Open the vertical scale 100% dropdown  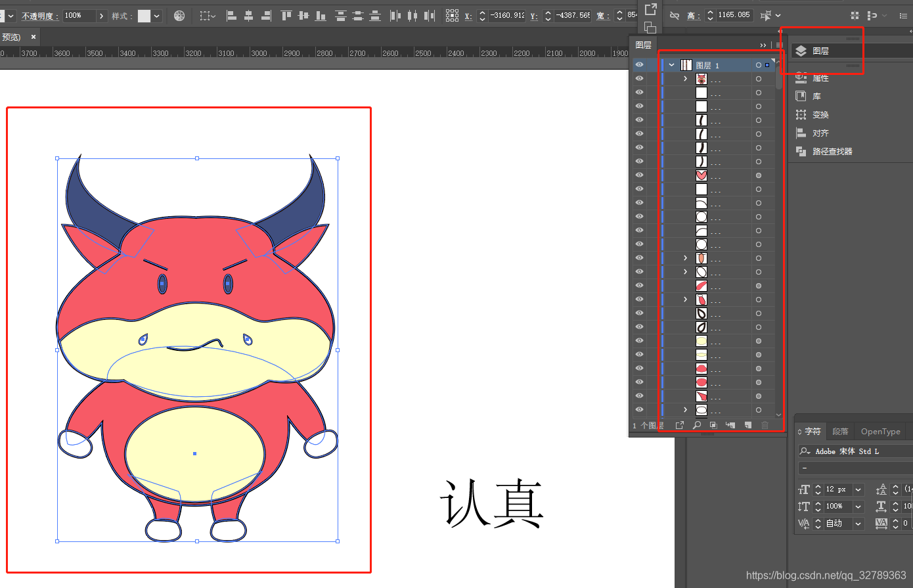tap(858, 507)
